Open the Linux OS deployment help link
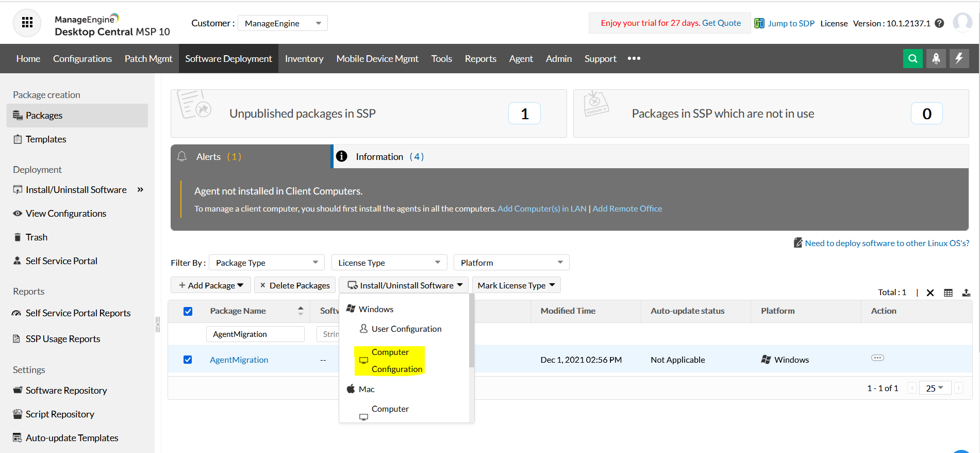 (x=887, y=243)
